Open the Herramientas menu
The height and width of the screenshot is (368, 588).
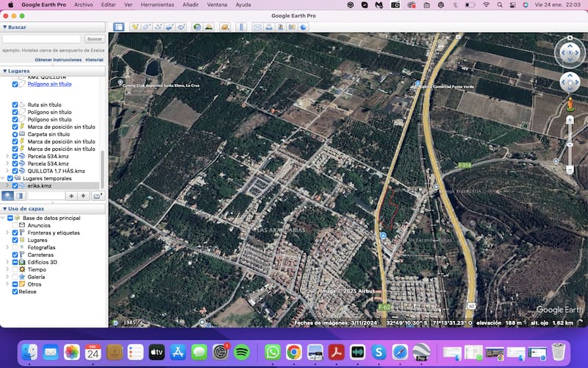(x=157, y=5)
